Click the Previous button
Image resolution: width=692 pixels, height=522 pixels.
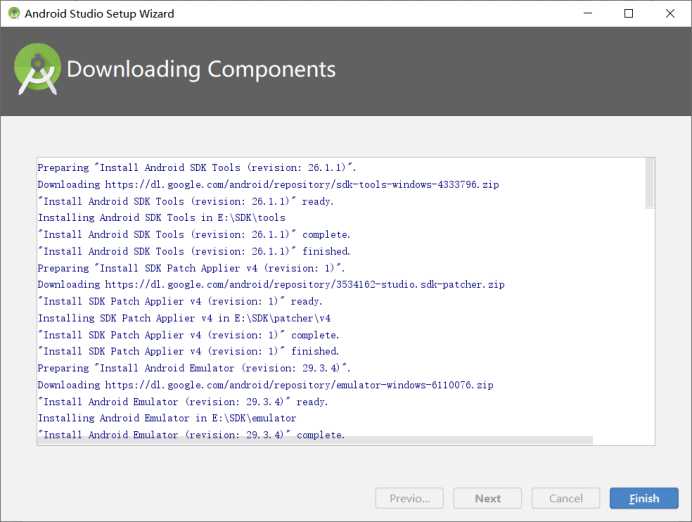click(409, 498)
